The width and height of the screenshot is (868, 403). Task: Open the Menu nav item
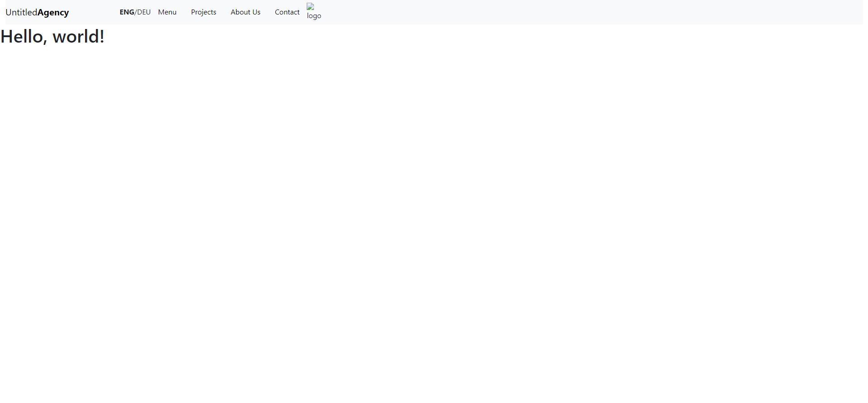[x=167, y=12]
